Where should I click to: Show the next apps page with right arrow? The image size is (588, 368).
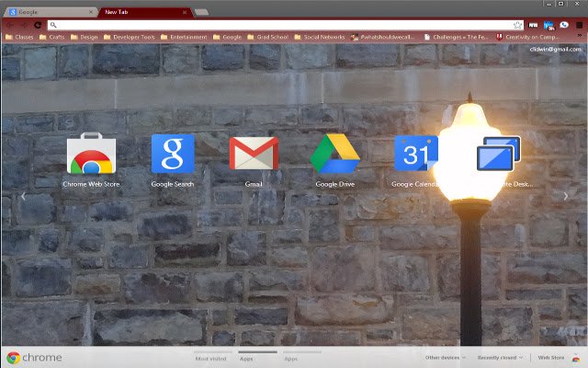(566, 196)
